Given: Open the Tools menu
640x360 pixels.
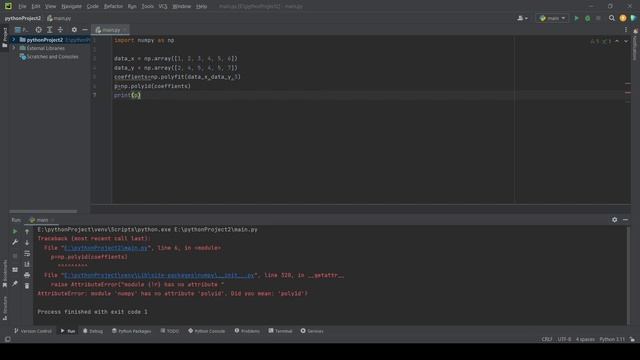Looking at the screenshot, I should point(147,7).
